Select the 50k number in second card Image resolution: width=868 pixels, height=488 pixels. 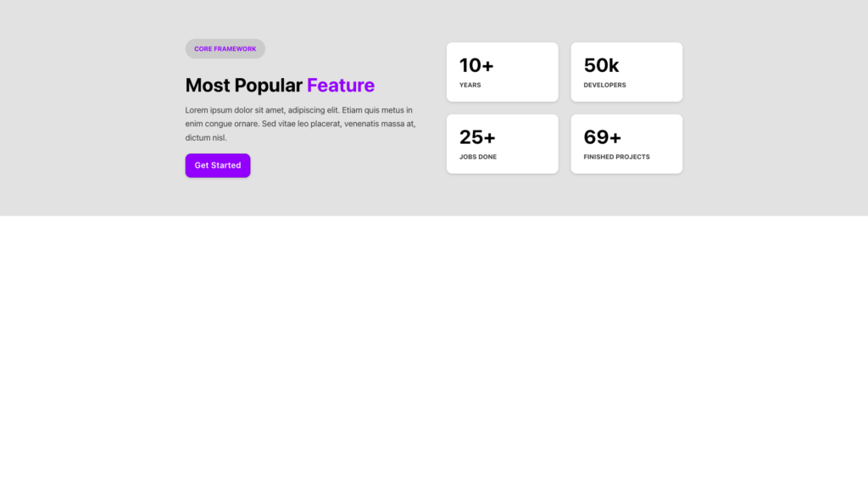click(x=601, y=65)
